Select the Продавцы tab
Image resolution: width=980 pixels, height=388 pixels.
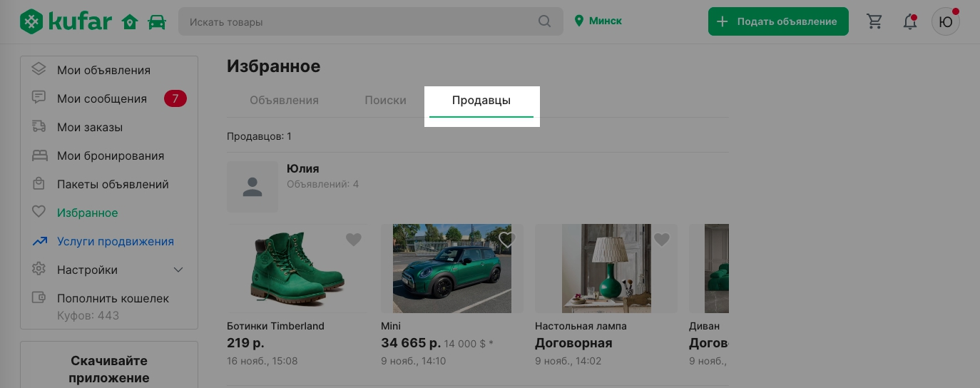(x=481, y=101)
